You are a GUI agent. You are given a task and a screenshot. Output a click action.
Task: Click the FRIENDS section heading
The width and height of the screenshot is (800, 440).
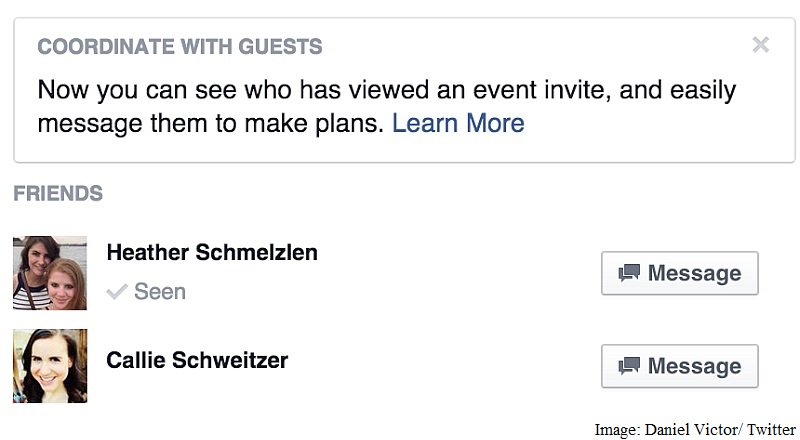[x=58, y=193]
